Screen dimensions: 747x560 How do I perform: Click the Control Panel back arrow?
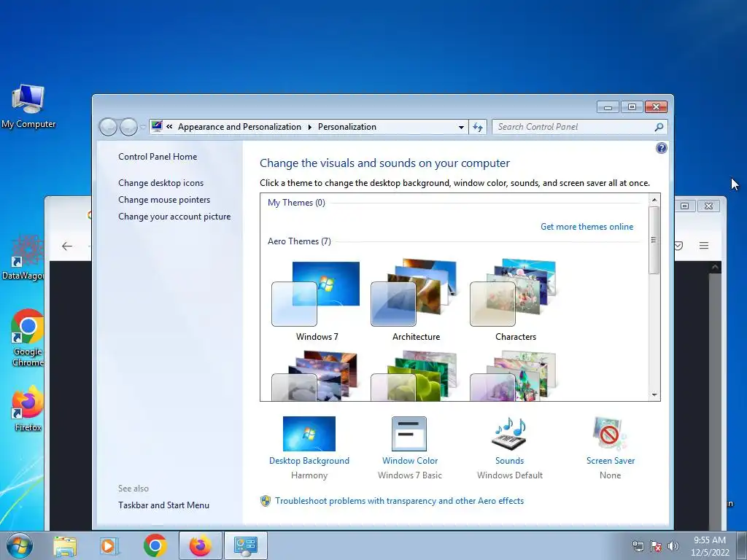(108, 127)
